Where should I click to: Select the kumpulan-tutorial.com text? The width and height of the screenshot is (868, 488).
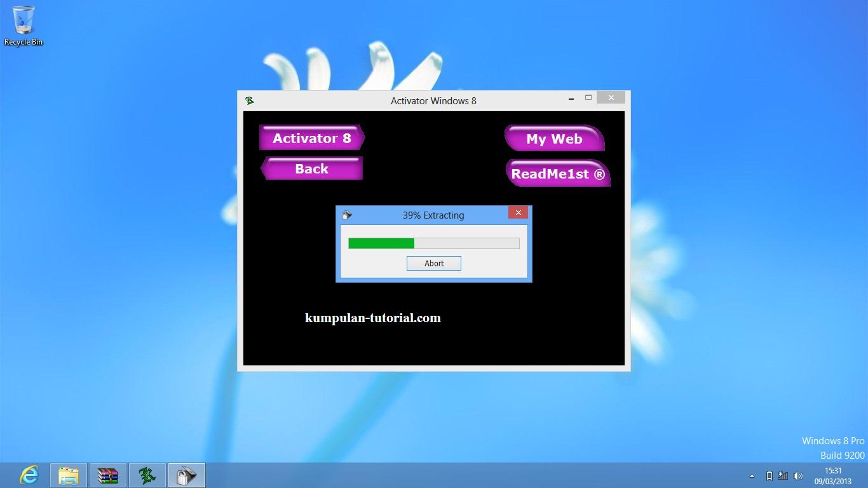[373, 318]
